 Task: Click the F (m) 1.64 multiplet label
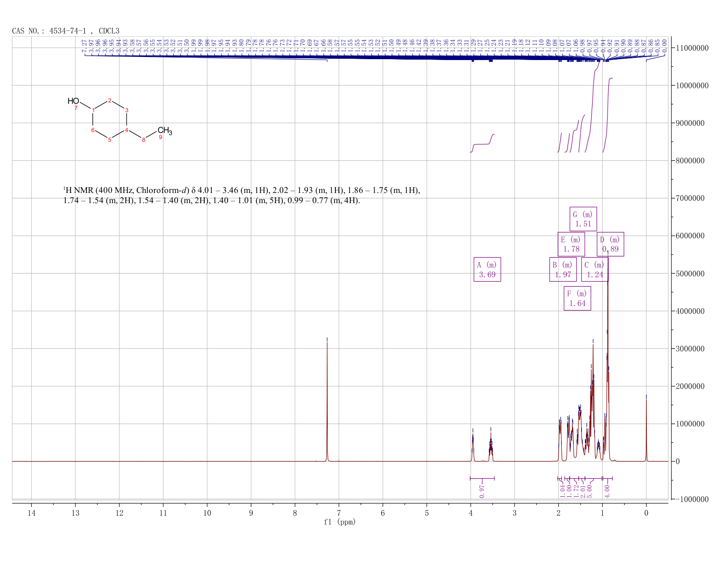[x=578, y=299]
